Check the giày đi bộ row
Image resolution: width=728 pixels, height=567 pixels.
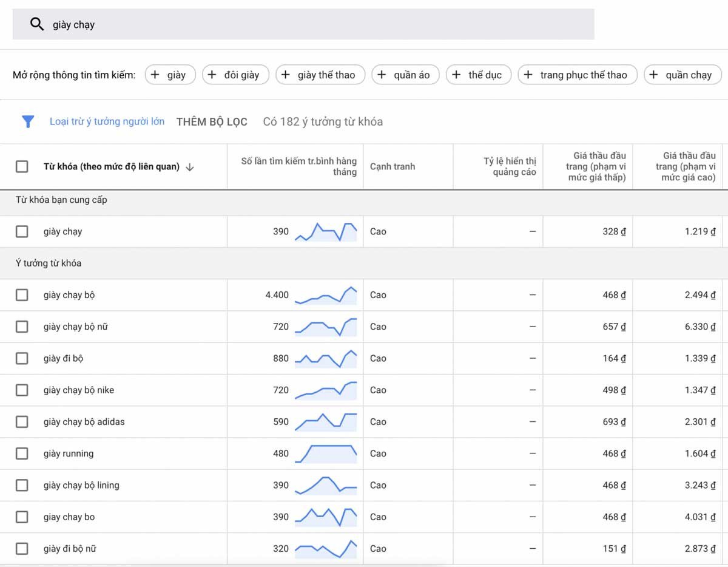(22, 358)
